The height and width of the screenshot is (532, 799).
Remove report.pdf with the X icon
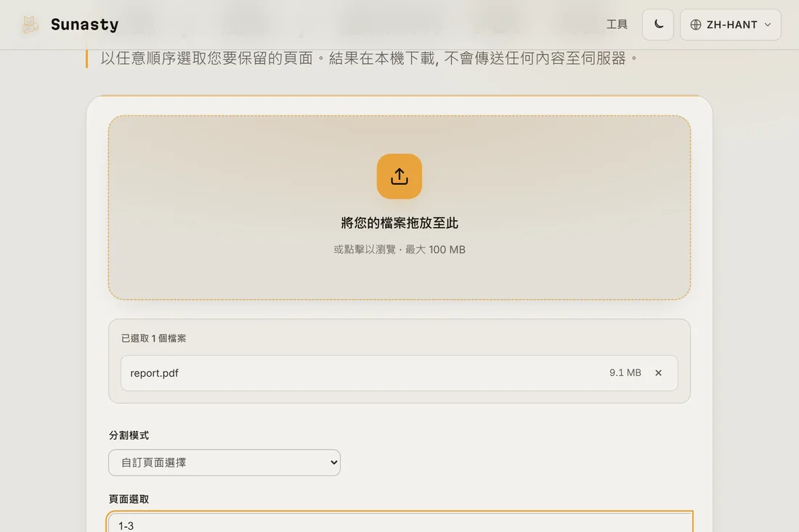point(658,372)
